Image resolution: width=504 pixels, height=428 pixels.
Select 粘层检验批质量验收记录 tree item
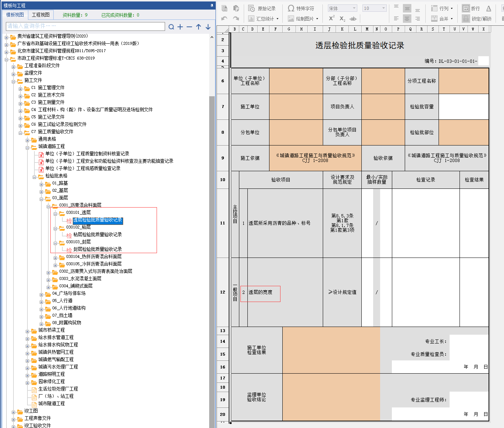97,234
